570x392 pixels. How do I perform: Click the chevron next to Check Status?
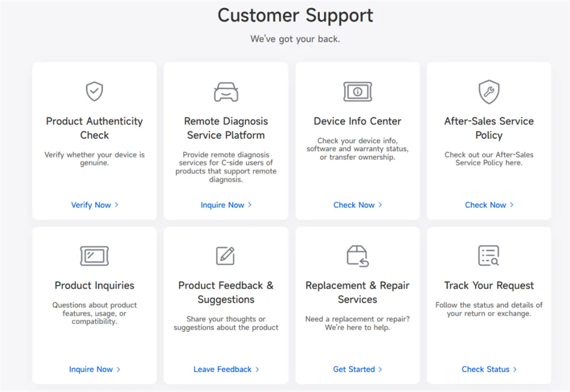click(x=515, y=369)
